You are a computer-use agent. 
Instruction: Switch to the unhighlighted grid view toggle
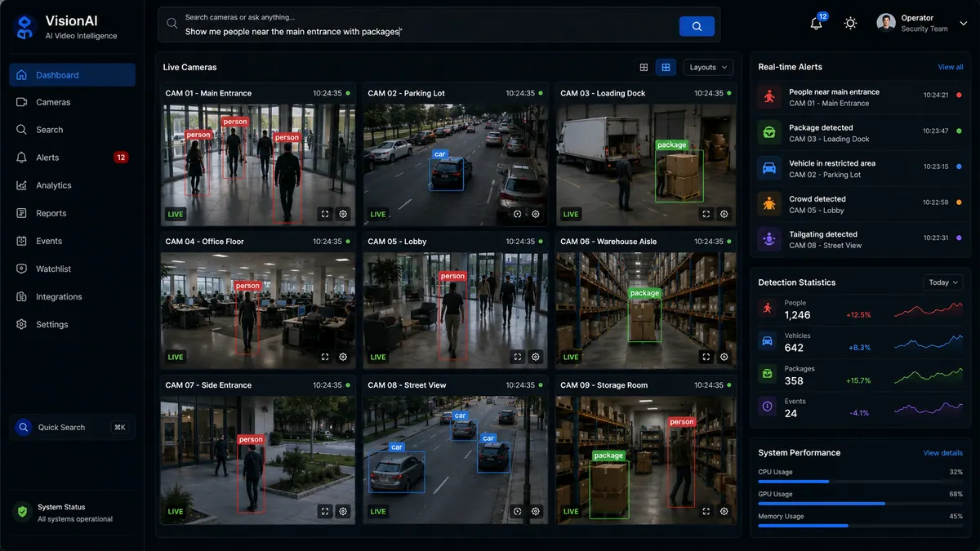pos(644,67)
